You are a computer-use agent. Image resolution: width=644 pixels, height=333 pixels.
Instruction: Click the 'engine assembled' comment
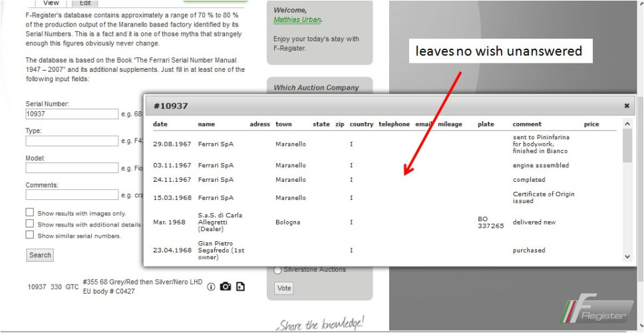(541, 166)
